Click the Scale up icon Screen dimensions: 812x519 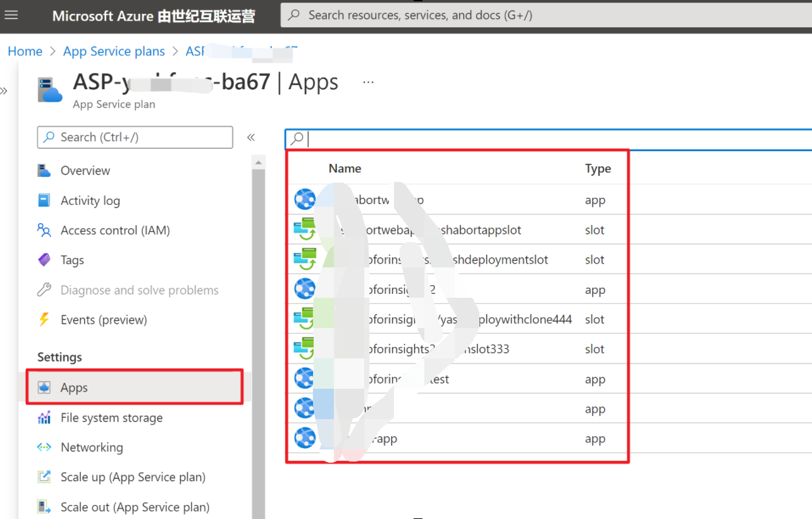click(44, 477)
